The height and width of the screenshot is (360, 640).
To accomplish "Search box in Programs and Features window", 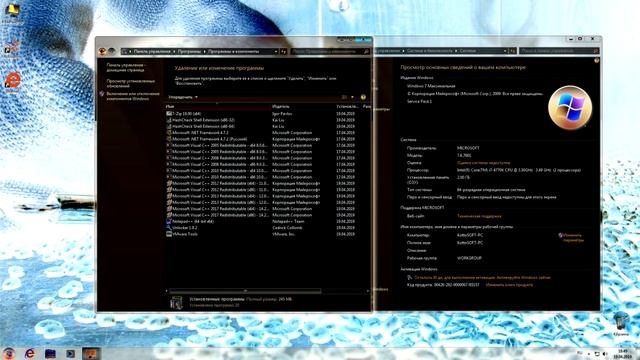I will point(331,52).
